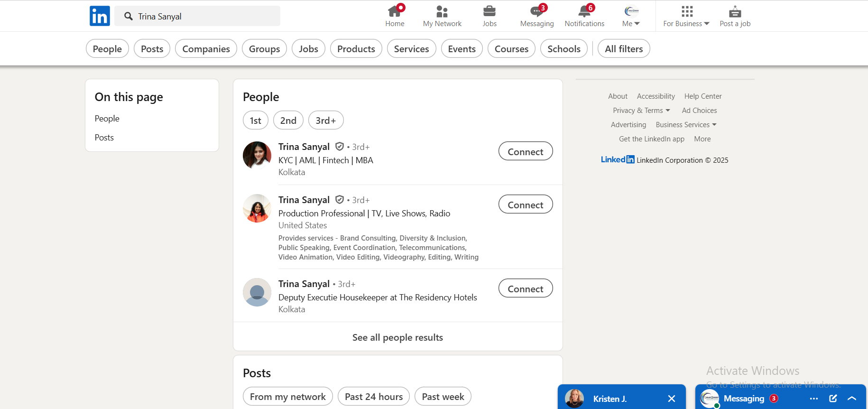Go to Home feed icon

[394, 11]
